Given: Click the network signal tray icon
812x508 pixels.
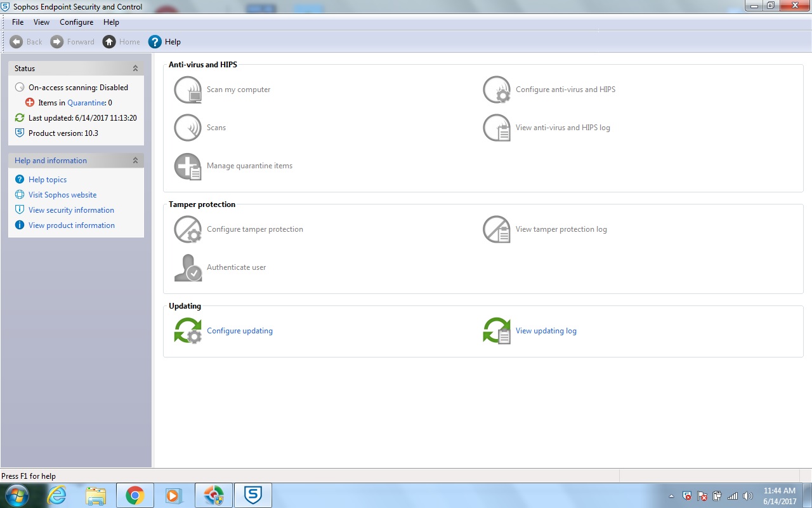Looking at the screenshot, I should (733, 496).
